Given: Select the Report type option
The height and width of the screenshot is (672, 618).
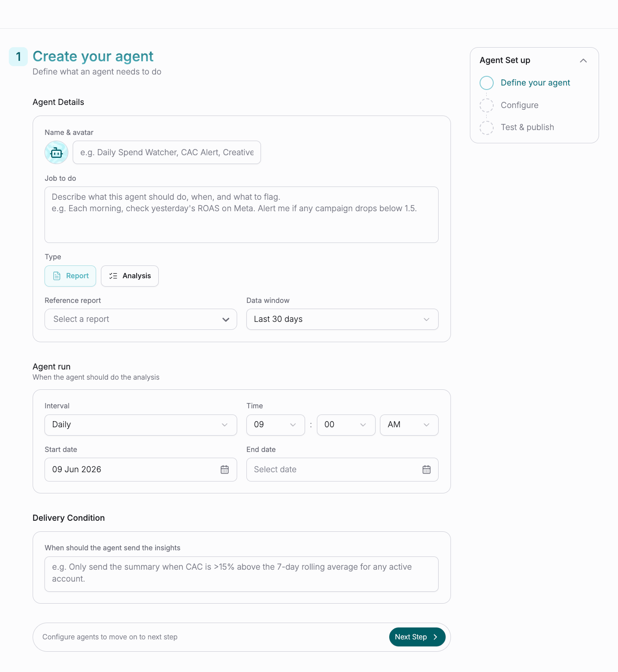Looking at the screenshot, I should [x=70, y=276].
